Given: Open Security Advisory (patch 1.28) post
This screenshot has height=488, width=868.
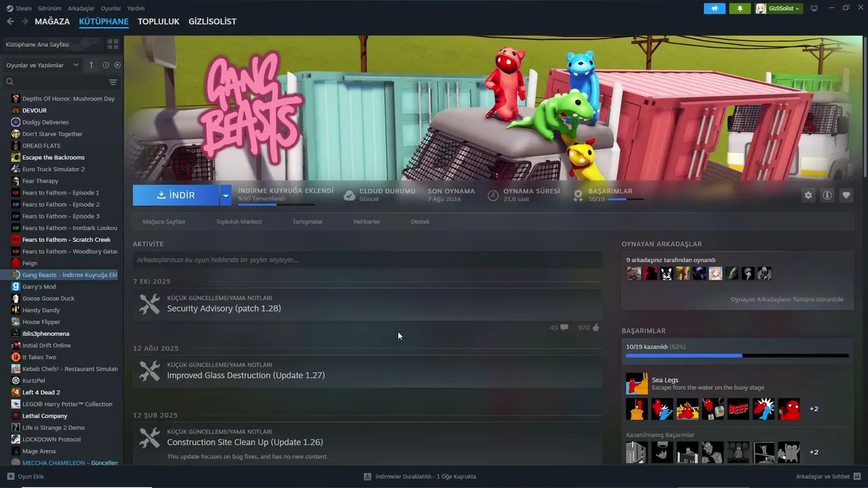Looking at the screenshot, I should (224, 308).
